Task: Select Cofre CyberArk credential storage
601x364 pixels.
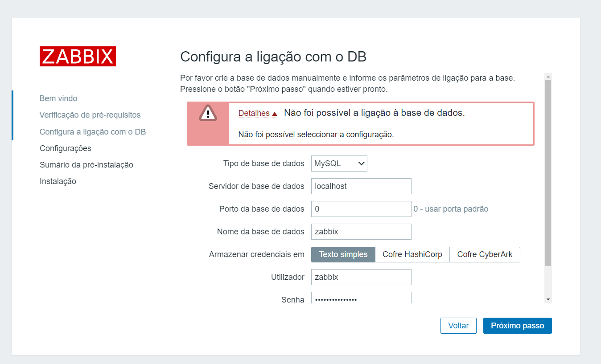Action: 485,254
